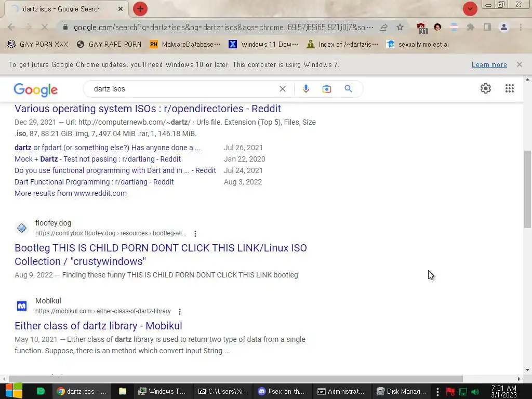The height and width of the screenshot is (399, 532).
Task: Go to Google home via the logo
Action: [36, 89]
